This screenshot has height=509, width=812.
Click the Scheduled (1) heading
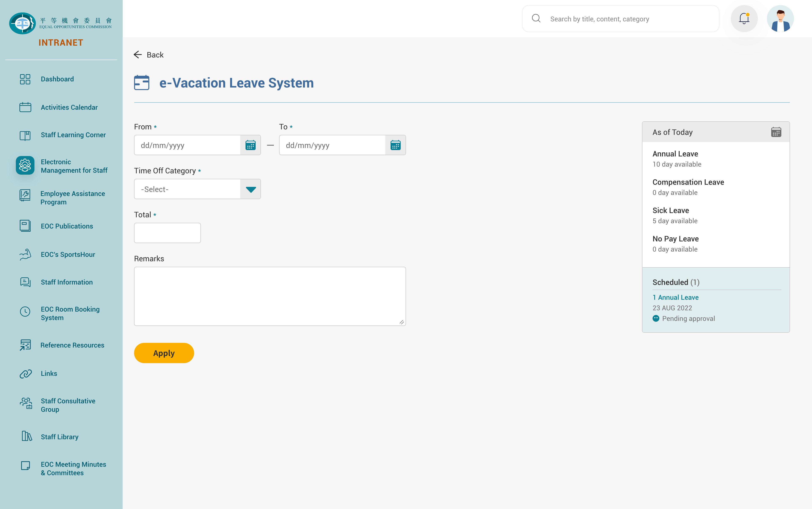(676, 282)
